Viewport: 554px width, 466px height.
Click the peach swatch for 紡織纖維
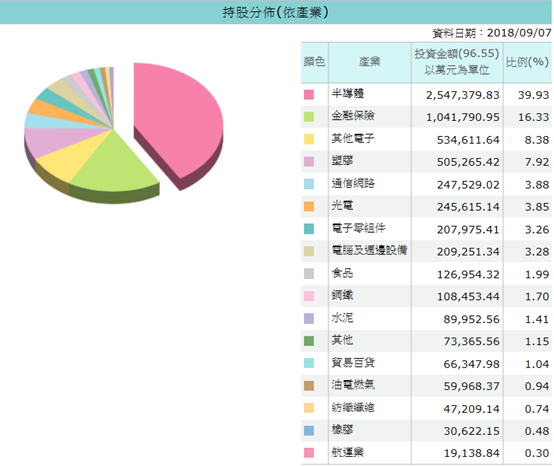[309, 408]
